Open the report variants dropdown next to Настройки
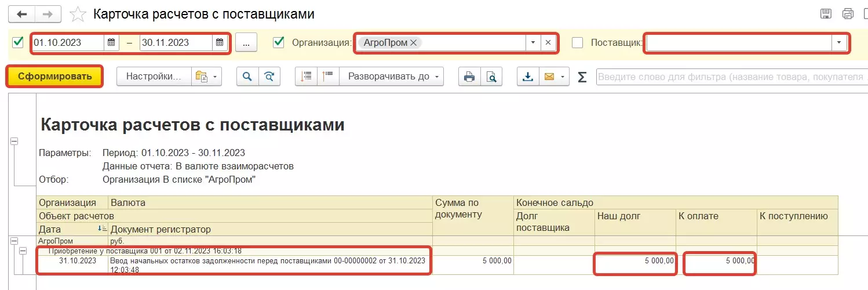This screenshot has height=290, width=868. (207, 76)
